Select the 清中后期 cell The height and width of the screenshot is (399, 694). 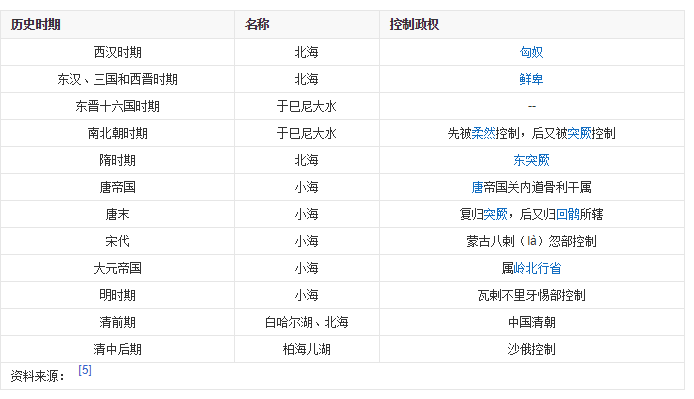117,349
